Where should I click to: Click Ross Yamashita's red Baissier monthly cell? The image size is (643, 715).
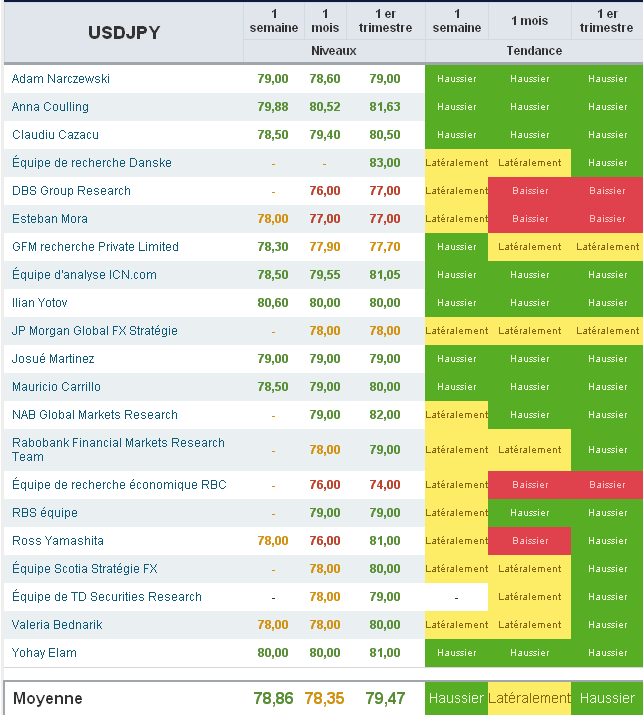(529, 541)
